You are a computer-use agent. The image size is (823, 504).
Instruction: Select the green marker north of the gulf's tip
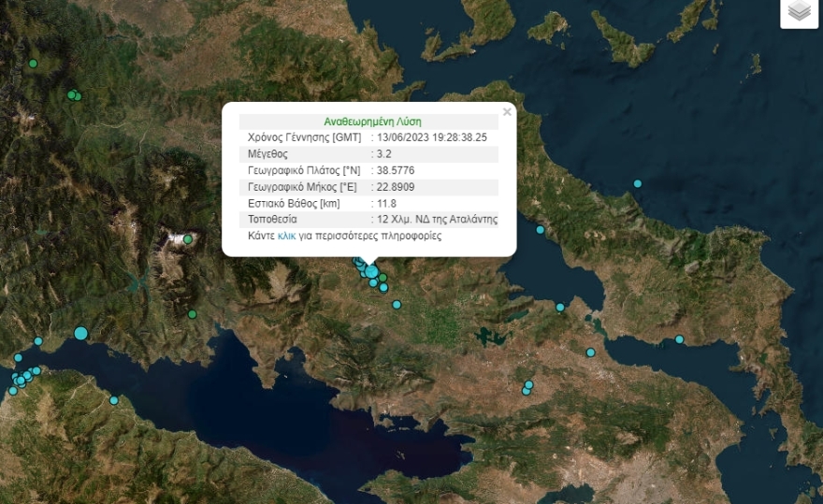click(192, 314)
